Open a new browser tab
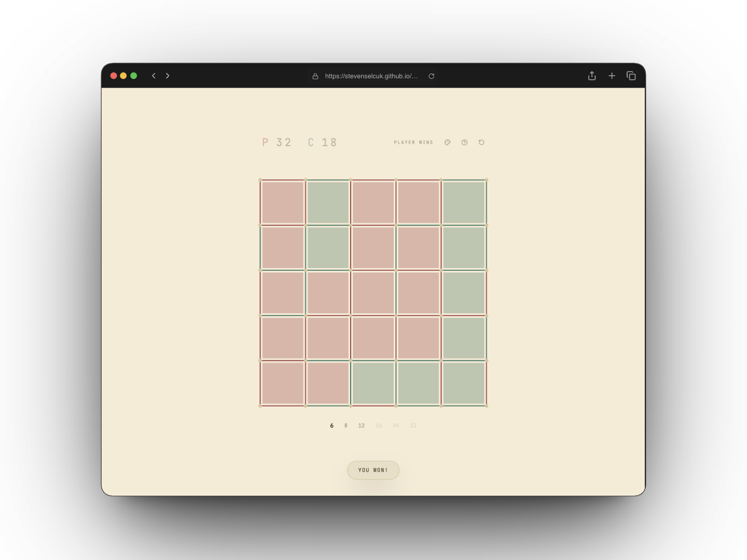747x560 pixels. 612,76
